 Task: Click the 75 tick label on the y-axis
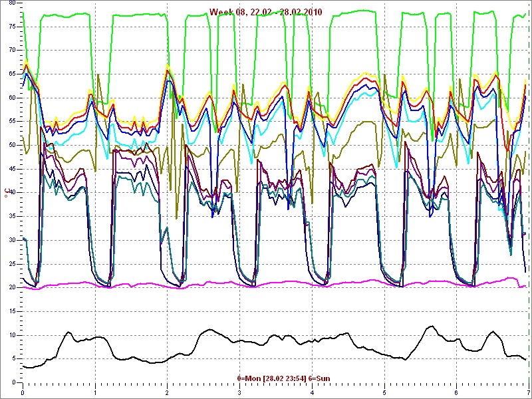pos(11,26)
